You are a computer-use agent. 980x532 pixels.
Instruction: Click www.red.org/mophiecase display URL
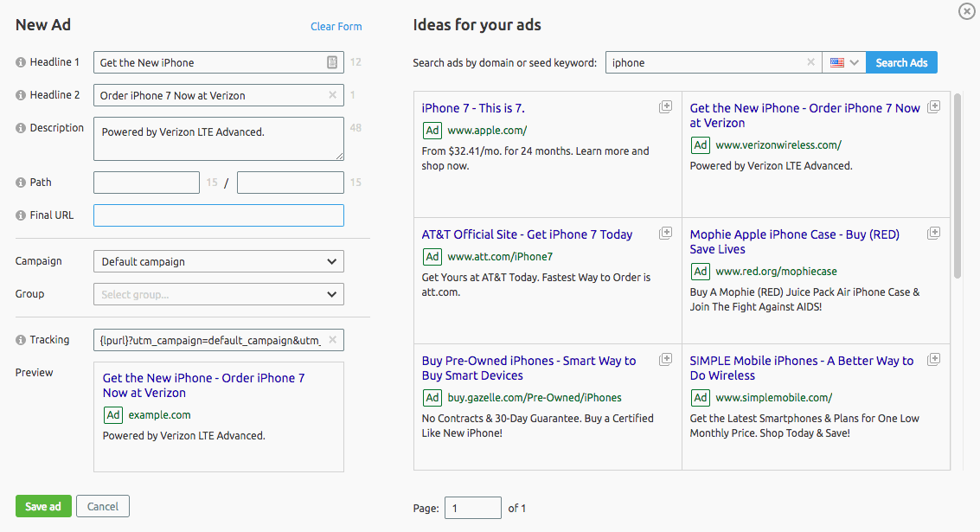(x=776, y=272)
